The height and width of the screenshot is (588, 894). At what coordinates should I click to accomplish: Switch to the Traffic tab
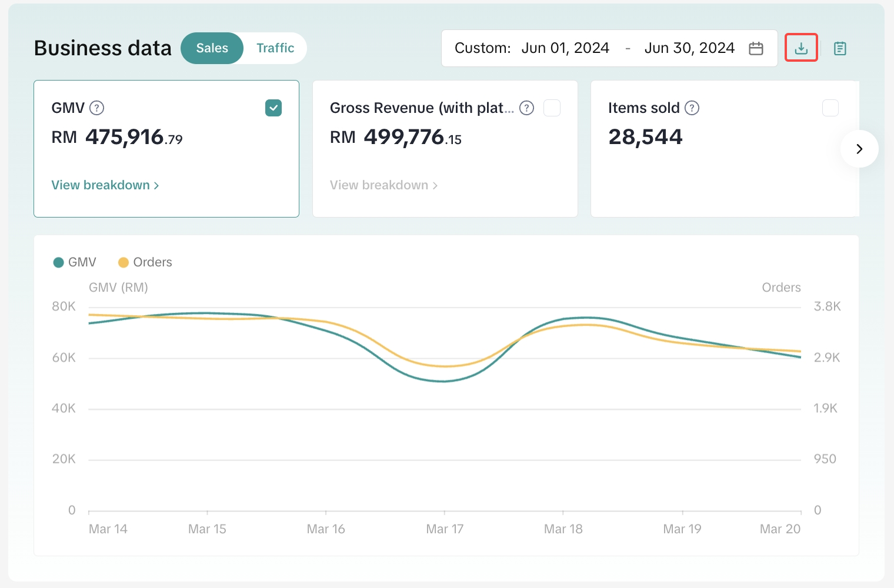[275, 48]
